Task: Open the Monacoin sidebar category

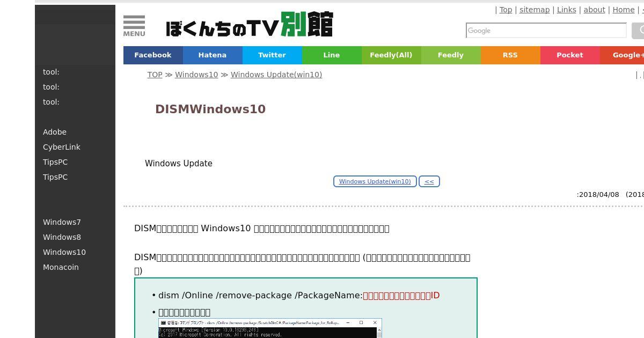Action: (x=61, y=267)
